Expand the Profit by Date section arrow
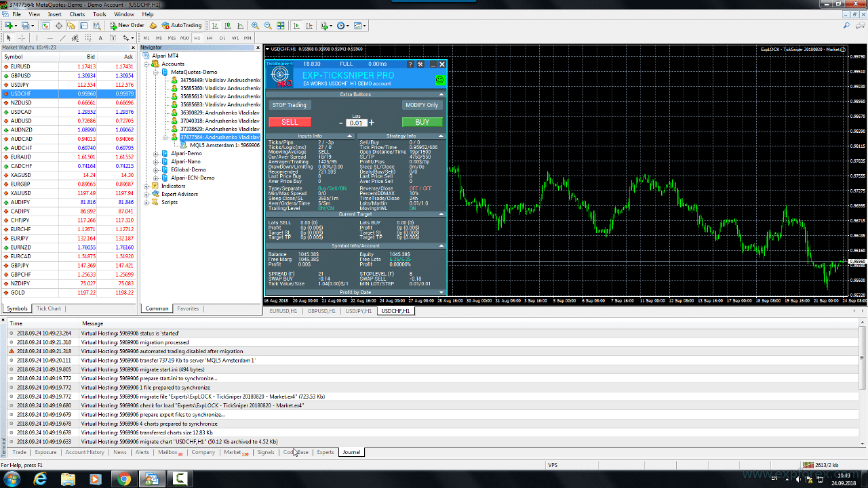This screenshot has width=868, height=488. tap(441, 292)
